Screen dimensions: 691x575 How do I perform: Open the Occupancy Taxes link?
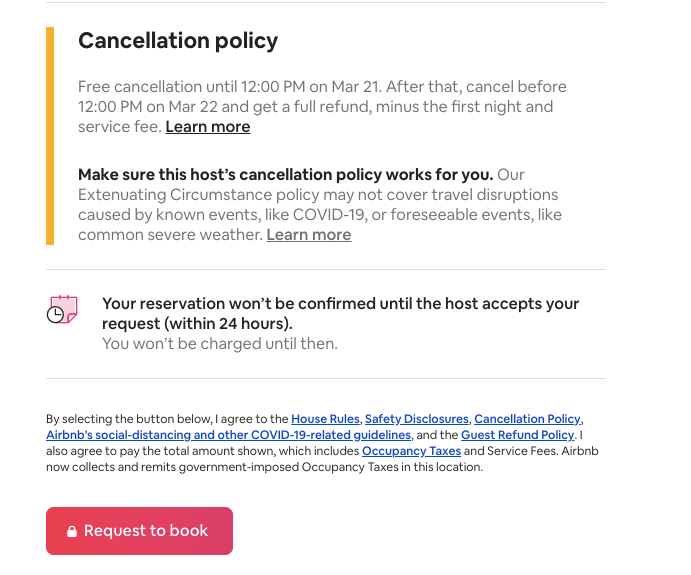(x=411, y=451)
